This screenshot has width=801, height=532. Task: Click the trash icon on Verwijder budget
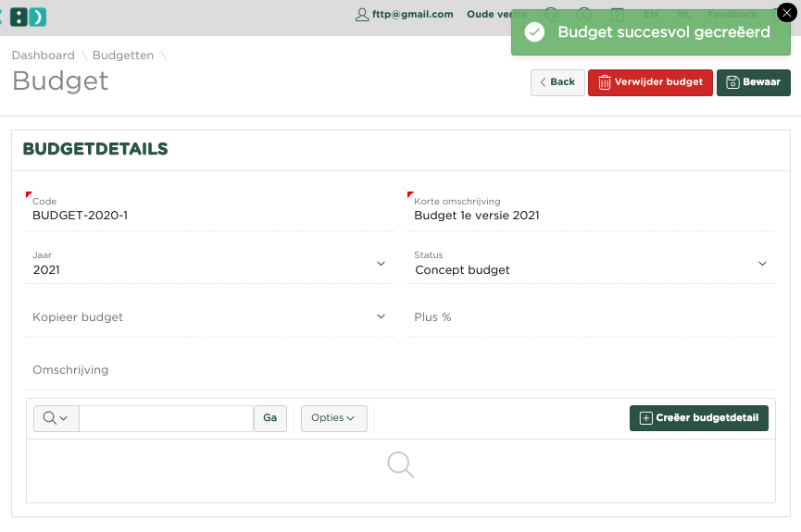tap(604, 82)
